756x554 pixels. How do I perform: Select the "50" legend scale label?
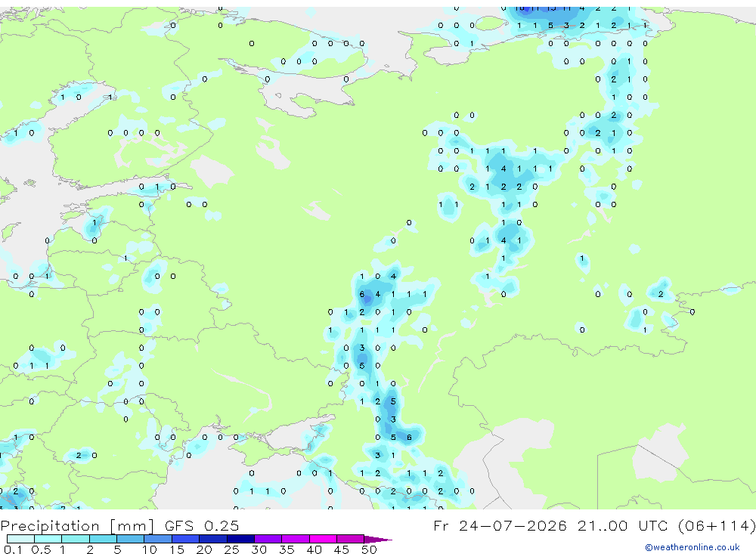click(370, 549)
